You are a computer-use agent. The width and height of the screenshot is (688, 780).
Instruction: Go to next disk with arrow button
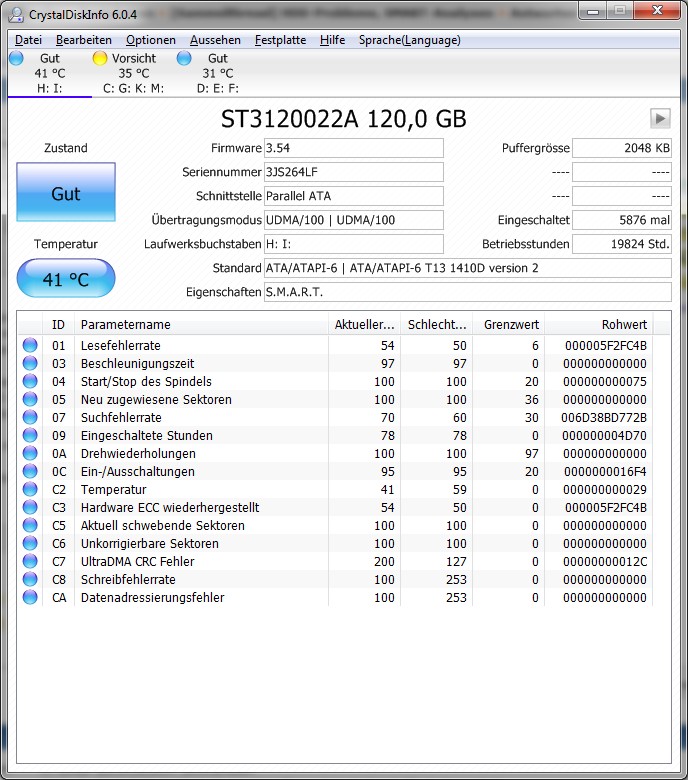coord(660,118)
